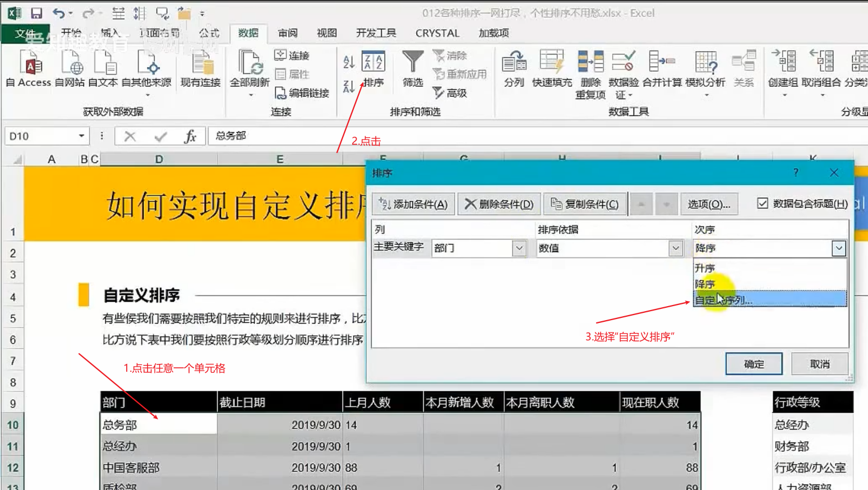Click the select-all corner triangle
Viewport: 868px width, 490px height.
tap(16, 159)
